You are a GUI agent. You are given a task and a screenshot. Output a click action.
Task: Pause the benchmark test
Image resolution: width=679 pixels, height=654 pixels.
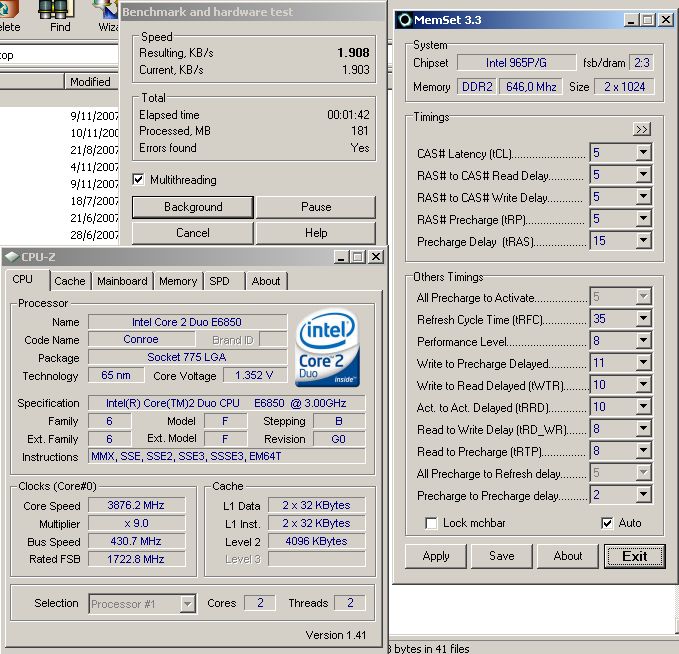coord(316,207)
